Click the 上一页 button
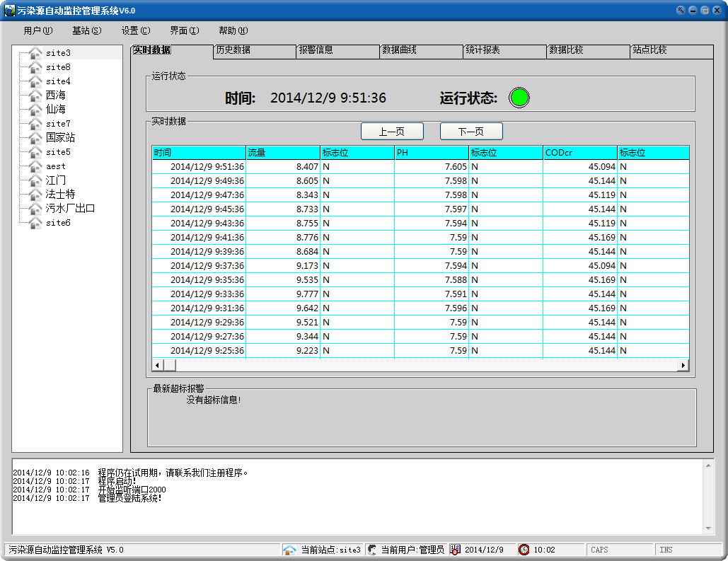Screen dimensions: 728x561 pyautogui.click(x=392, y=132)
